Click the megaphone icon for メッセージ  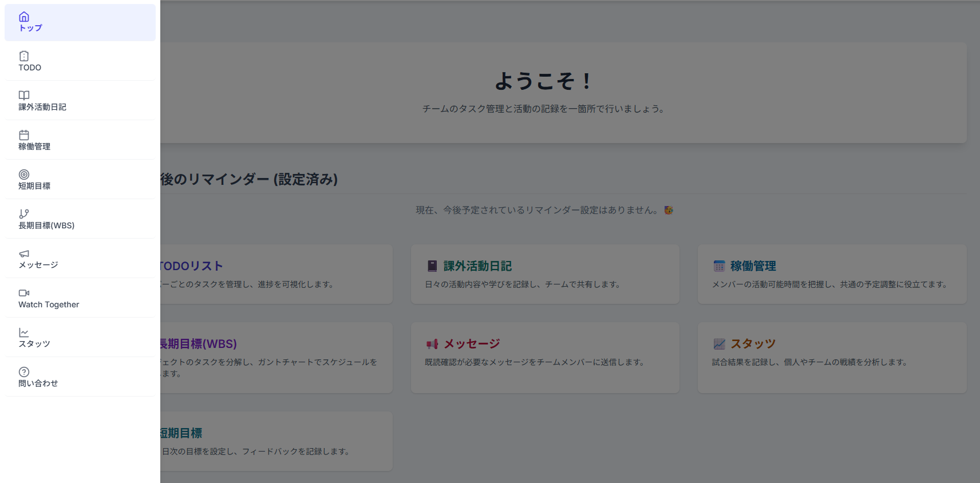[24, 254]
